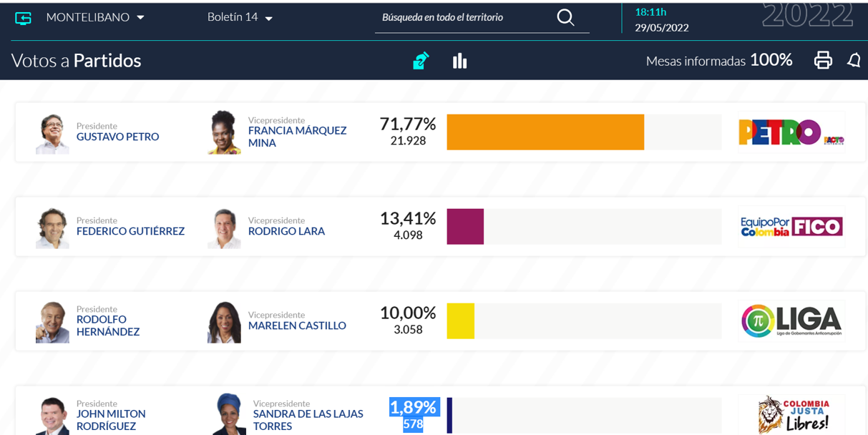Click the yellow Hernández vote bar
The image size is (868, 435).
point(460,321)
